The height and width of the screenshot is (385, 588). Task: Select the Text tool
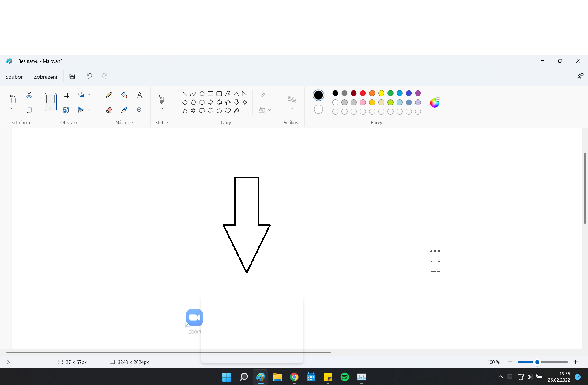pyautogui.click(x=140, y=95)
